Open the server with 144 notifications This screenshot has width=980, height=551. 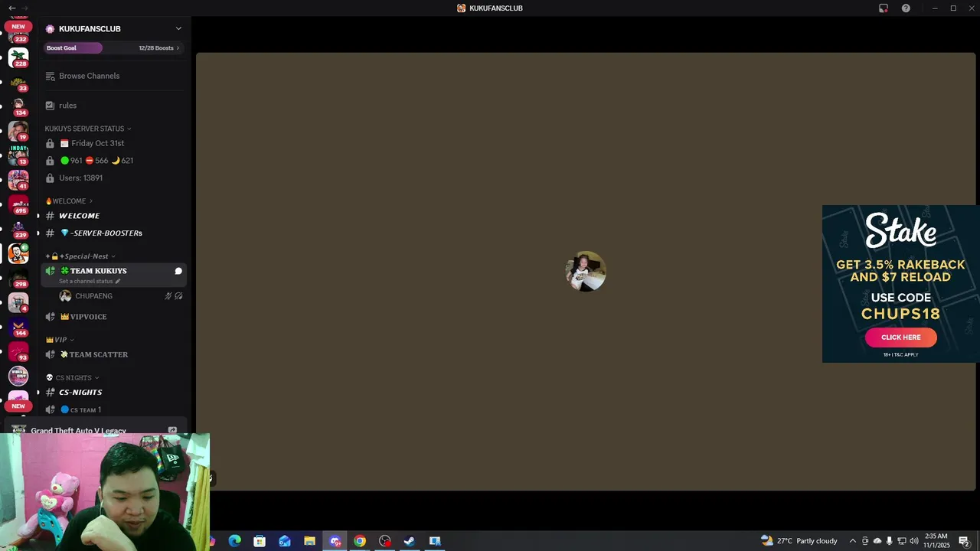click(x=18, y=327)
